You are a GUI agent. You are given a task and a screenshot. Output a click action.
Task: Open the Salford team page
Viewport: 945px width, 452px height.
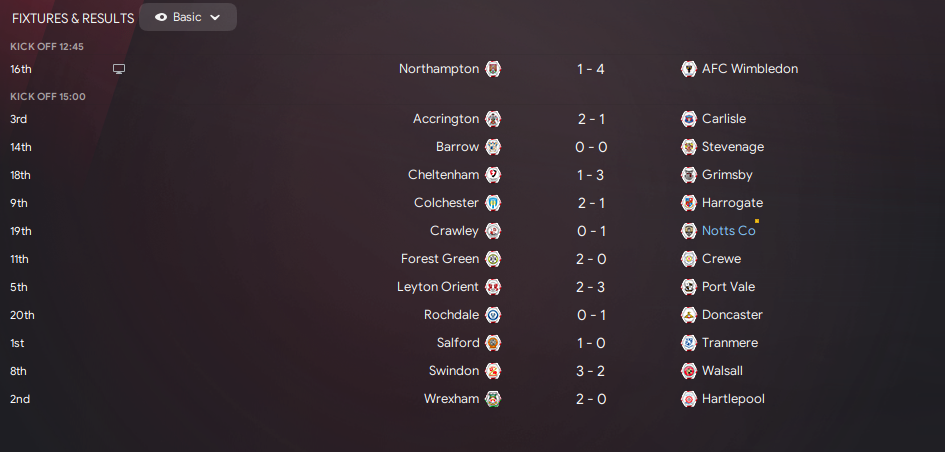[x=458, y=343]
